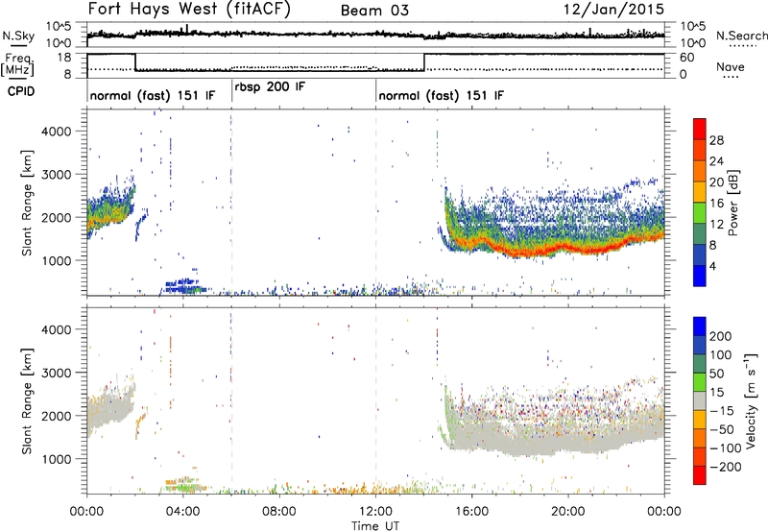Pick the red bottom segment of the velocity colorbar
Viewport: 768px width, 532px height.
(700, 475)
